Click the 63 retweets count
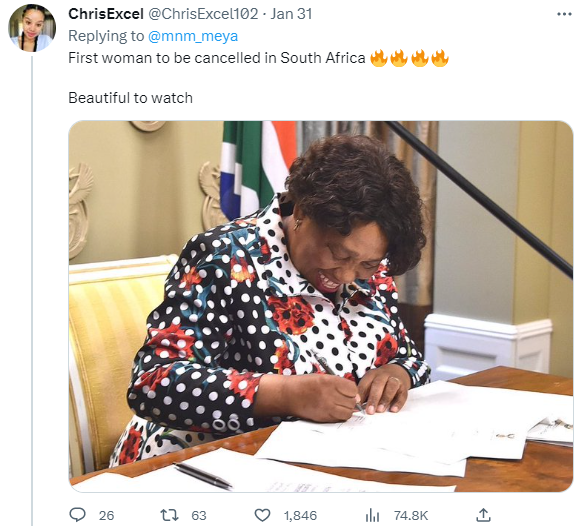The height and width of the screenshot is (526, 583). tap(199, 516)
